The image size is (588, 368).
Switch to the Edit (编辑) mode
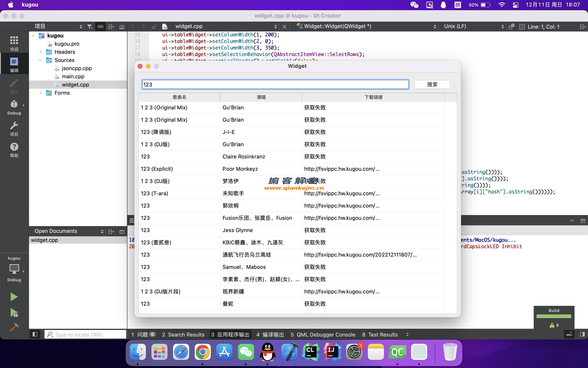(14, 64)
